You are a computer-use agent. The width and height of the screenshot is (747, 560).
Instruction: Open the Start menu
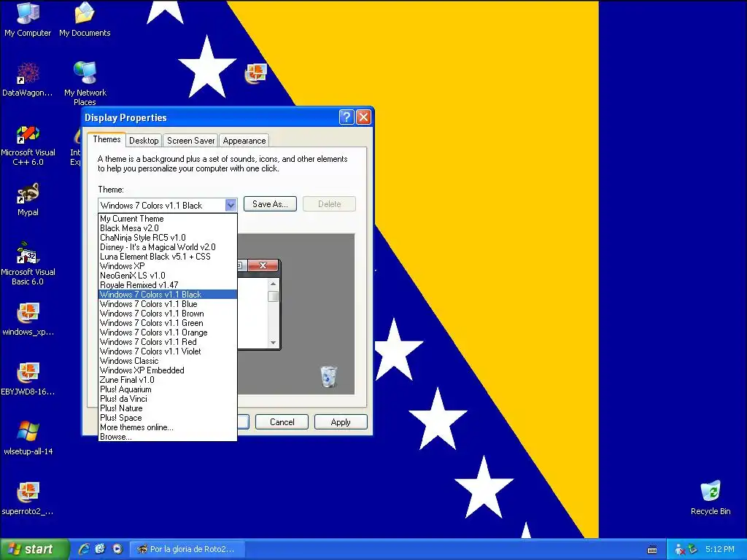point(34,549)
